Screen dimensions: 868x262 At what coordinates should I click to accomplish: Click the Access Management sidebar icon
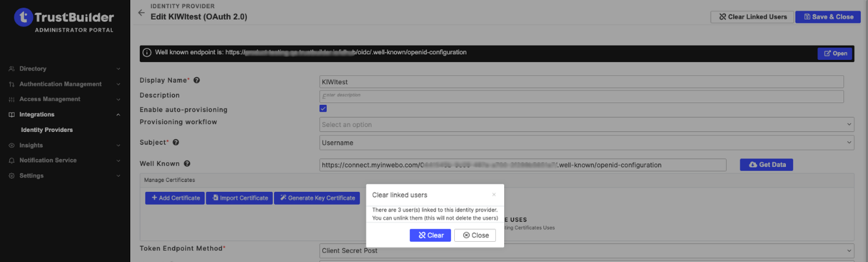pos(11,99)
